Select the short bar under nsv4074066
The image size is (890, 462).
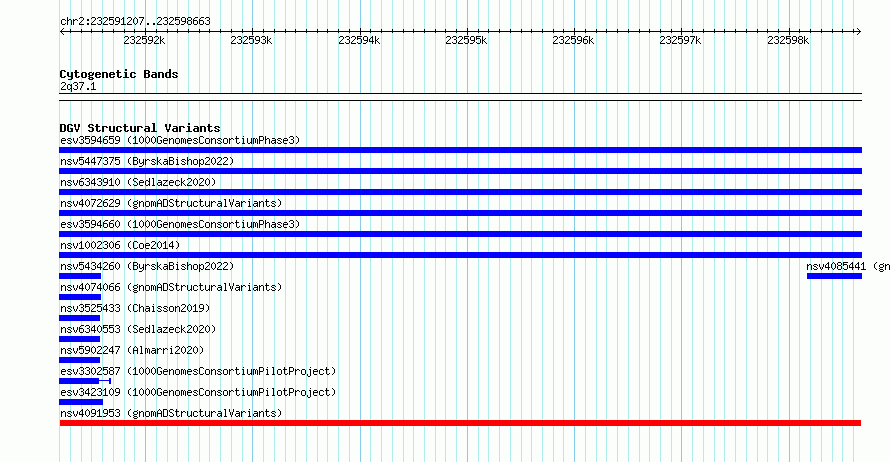tap(80, 297)
